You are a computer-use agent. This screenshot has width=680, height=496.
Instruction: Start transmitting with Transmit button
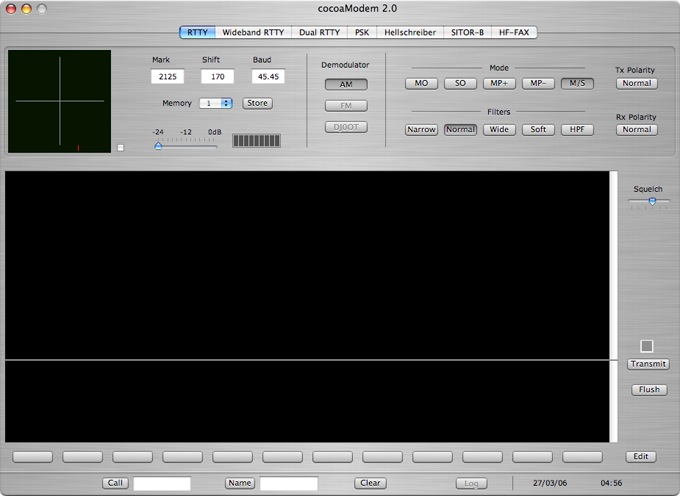tap(648, 364)
